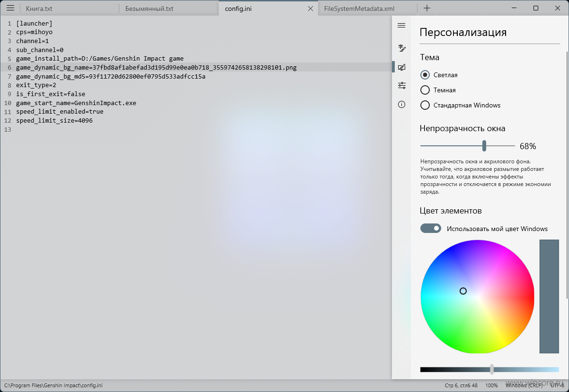Click the game_dynamic_bg_name line
Screen dimensions: 569x392
click(156, 68)
